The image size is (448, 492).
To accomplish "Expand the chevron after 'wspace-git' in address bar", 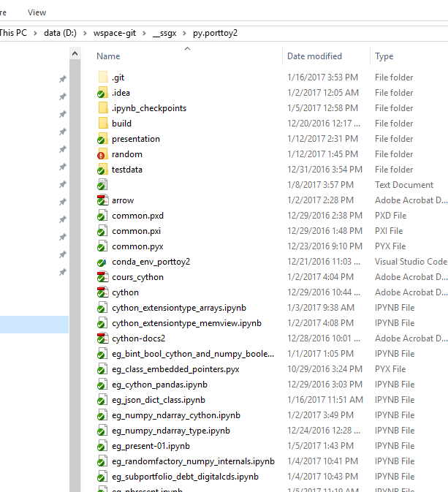I will coord(144,33).
